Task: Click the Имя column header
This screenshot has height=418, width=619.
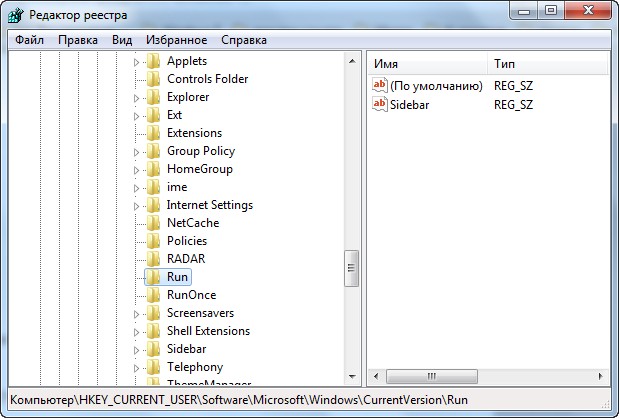Action: 425,64
